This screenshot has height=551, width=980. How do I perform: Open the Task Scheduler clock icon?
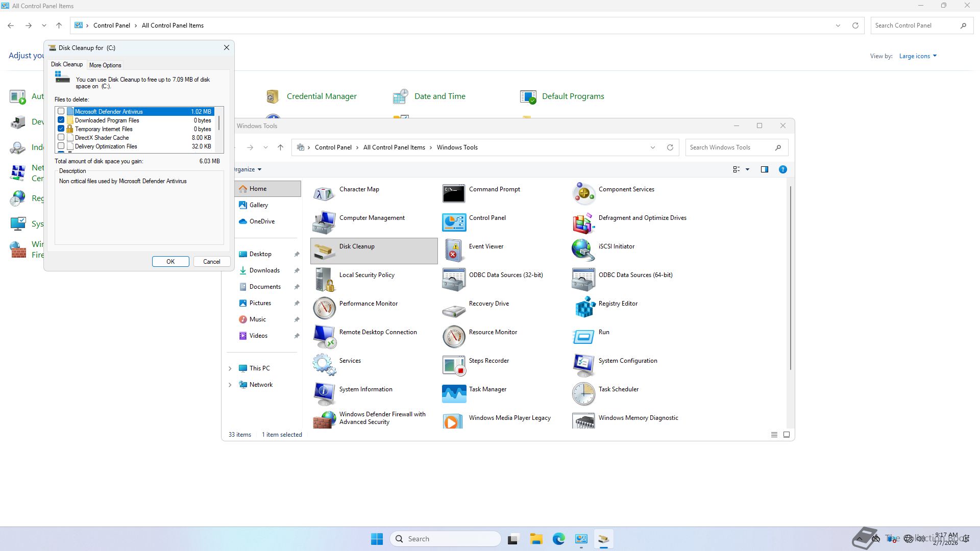(584, 393)
